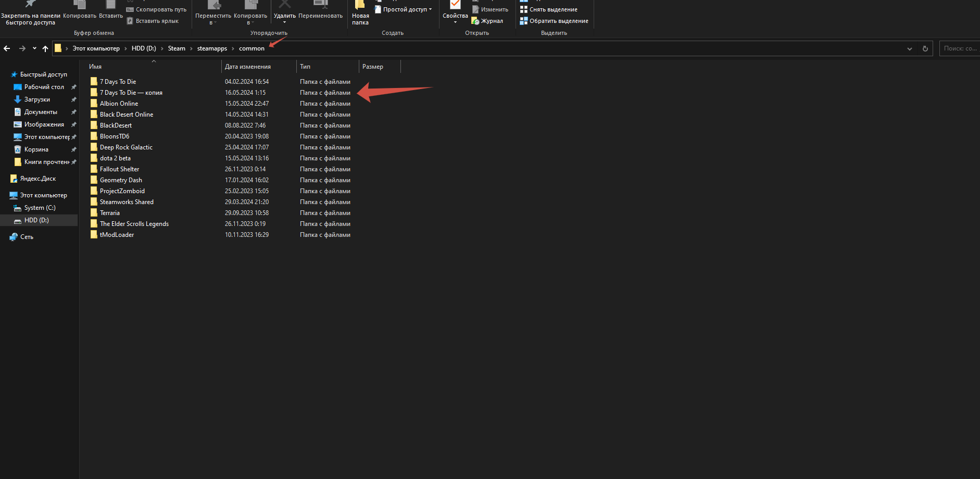980x479 pixels.
Task: Open the Простой доступ dropdown
Action: pyautogui.click(x=404, y=9)
